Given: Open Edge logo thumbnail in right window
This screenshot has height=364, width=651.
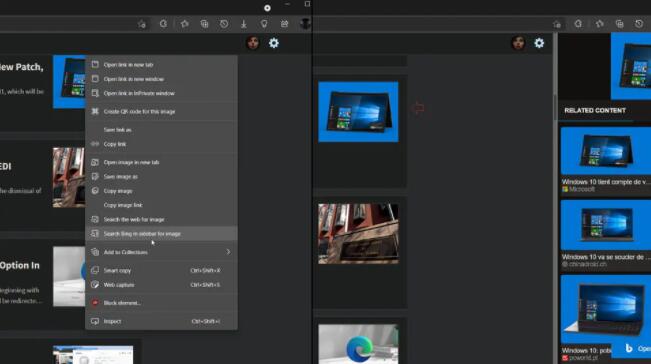Looking at the screenshot, I should pos(358,344).
